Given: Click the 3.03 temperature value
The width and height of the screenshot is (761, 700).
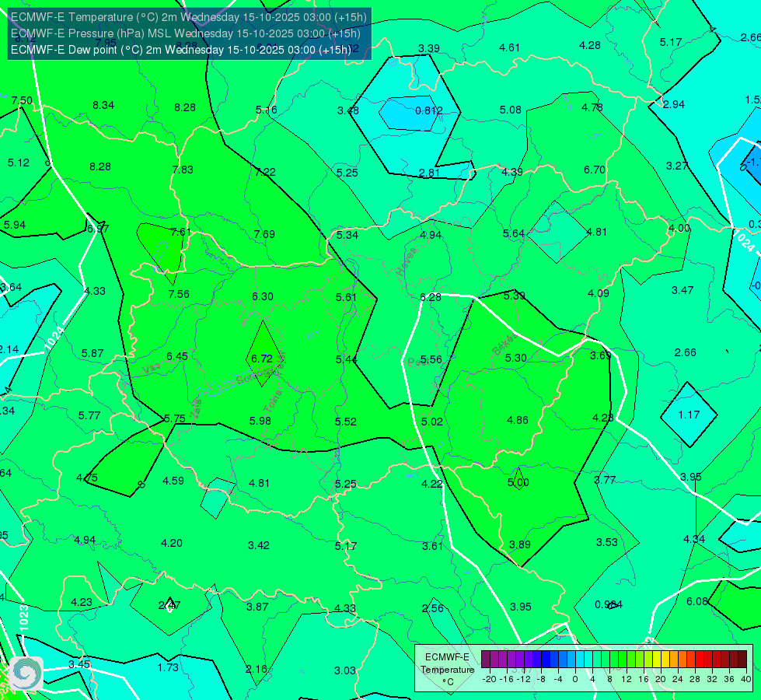Looking at the screenshot, I should click(x=345, y=671).
